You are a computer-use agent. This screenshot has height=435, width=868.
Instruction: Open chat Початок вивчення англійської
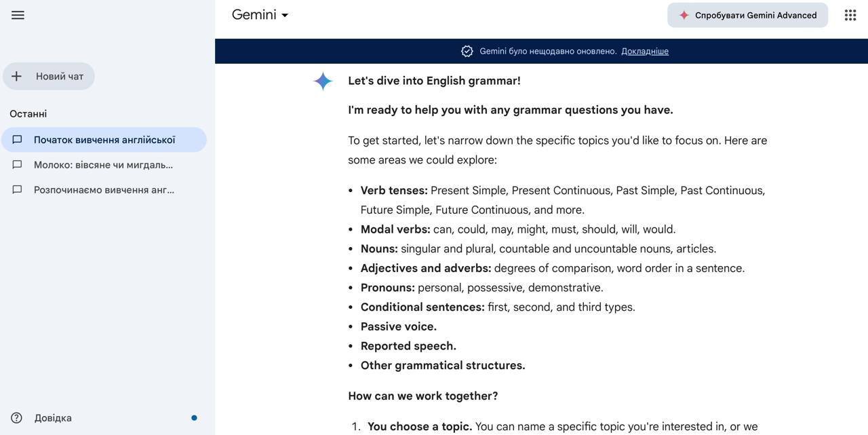click(104, 140)
